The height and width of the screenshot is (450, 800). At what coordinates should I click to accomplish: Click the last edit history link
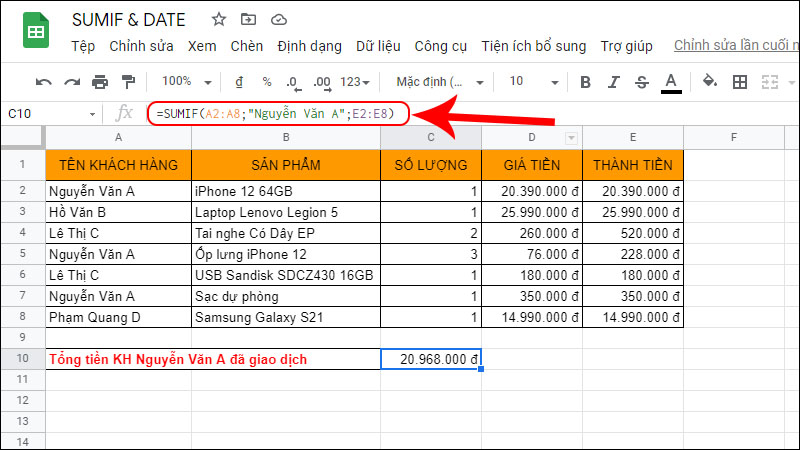click(x=736, y=46)
